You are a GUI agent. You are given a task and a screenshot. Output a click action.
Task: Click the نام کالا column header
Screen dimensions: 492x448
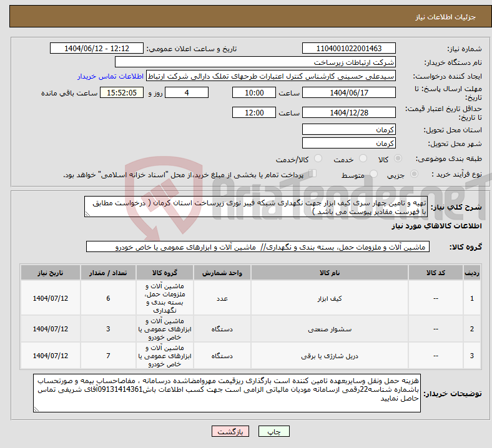pyautogui.click(x=330, y=273)
